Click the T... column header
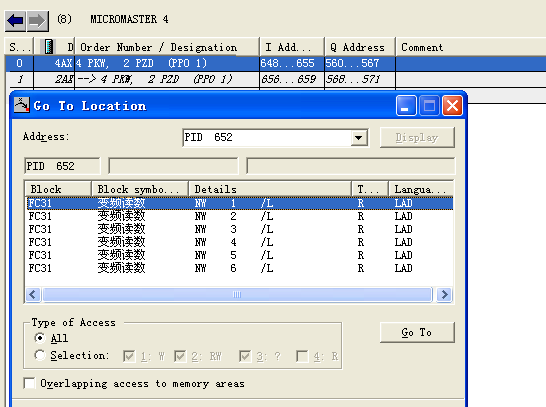 (x=370, y=189)
